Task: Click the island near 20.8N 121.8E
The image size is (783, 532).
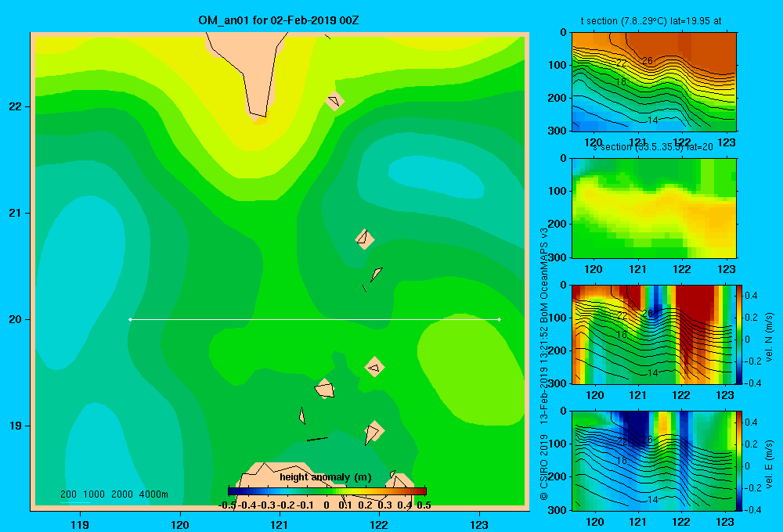Action: (365, 239)
